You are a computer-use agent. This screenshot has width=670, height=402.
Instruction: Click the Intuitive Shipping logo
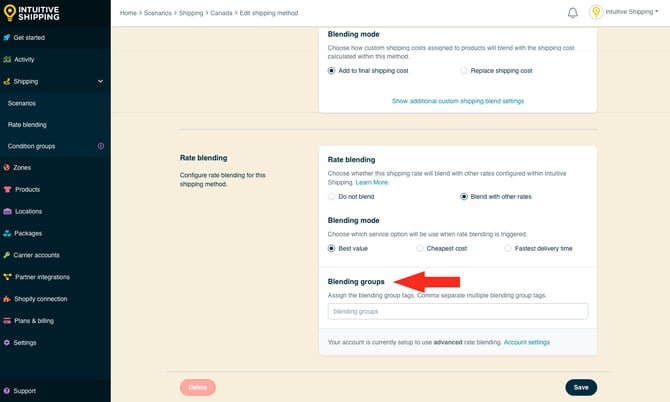point(31,13)
